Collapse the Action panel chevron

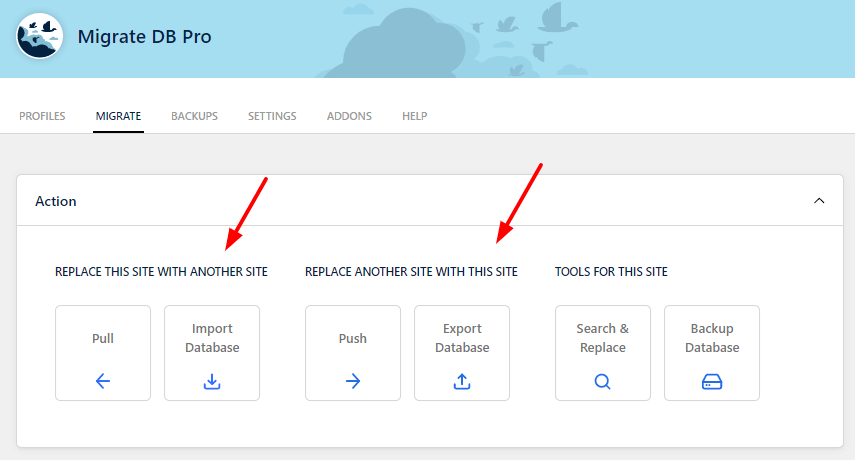(819, 201)
